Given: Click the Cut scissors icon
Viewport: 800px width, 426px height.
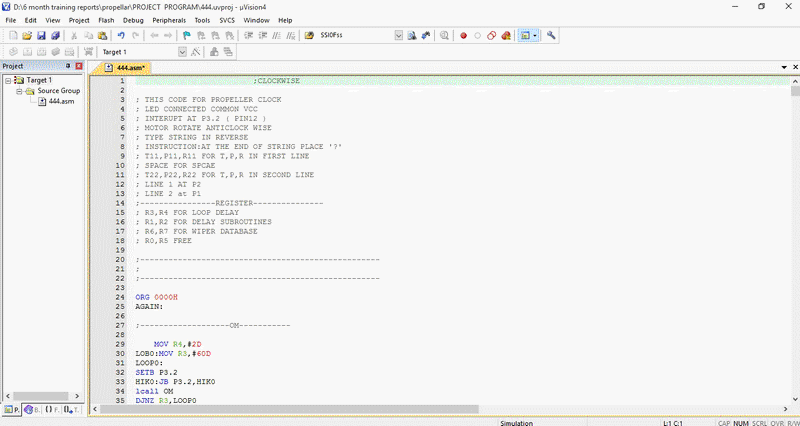Looking at the screenshot, I should point(74,36).
